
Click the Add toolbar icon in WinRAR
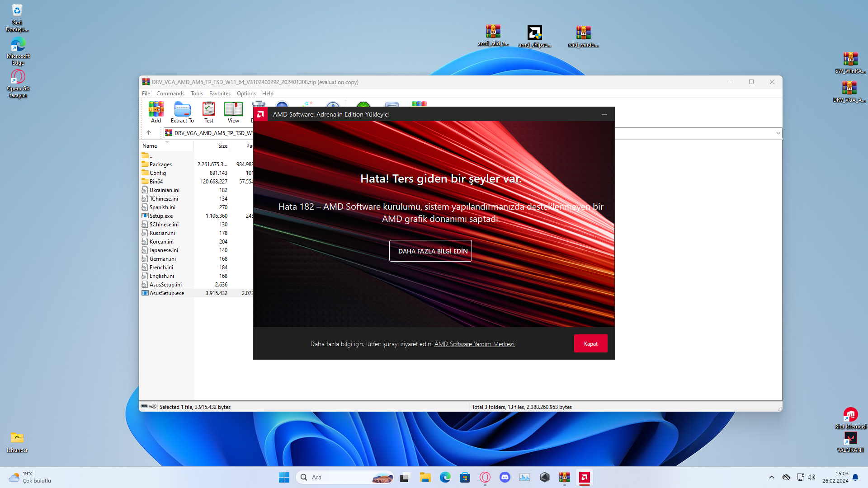click(156, 112)
